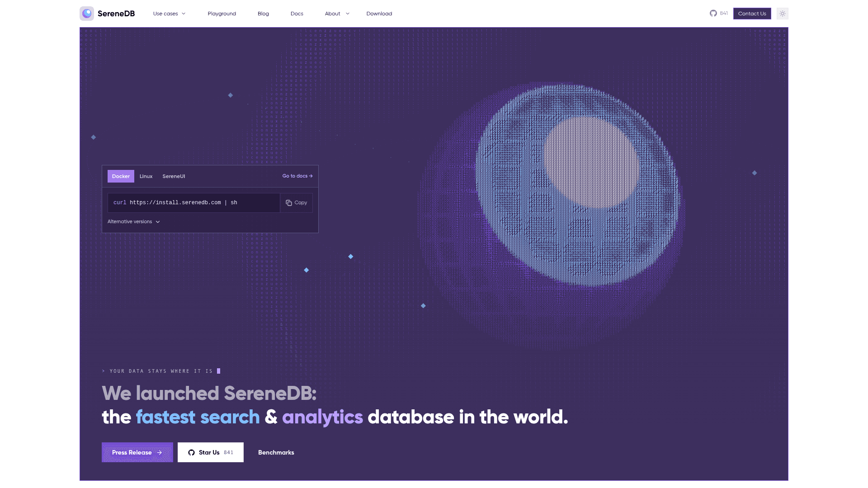Screen dimensions: 868x488
Task: Click the arrow icon in the Press Release button
Action: 160,452
